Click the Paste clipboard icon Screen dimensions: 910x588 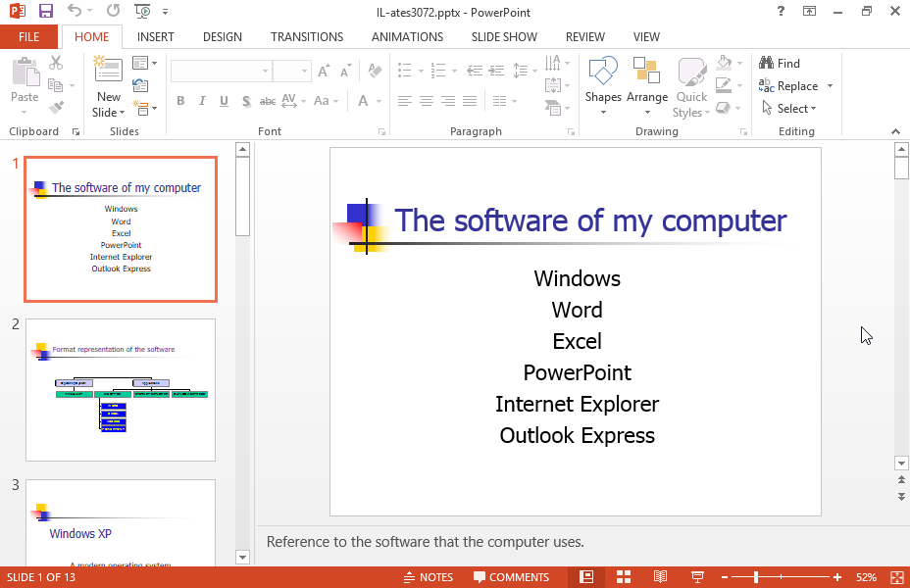coord(25,73)
